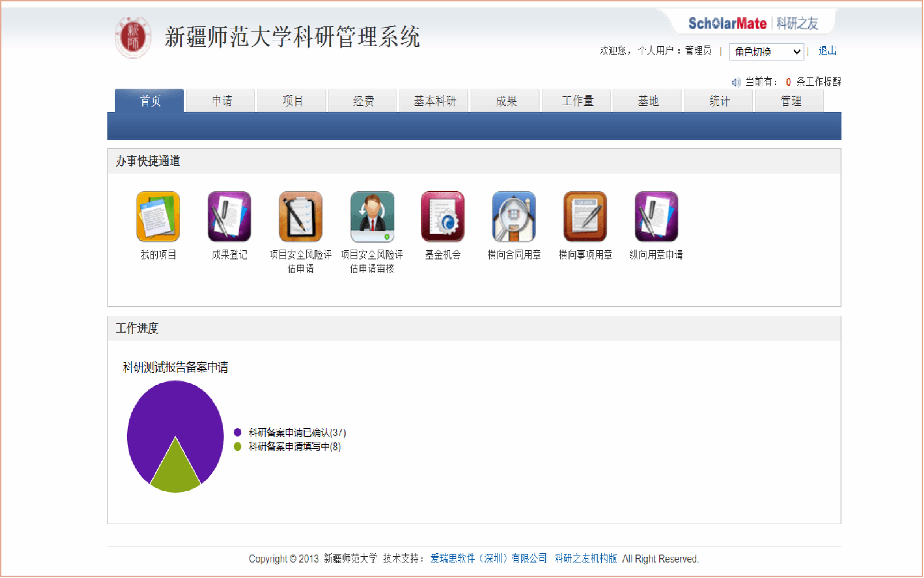
Task: Open the 我的项目 shortcut icon
Action: pyautogui.click(x=158, y=216)
